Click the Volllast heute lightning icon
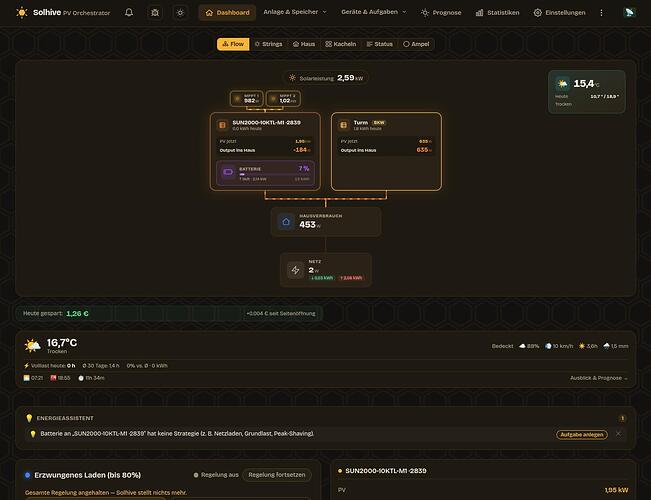651x500 pixels. point(27,366)
